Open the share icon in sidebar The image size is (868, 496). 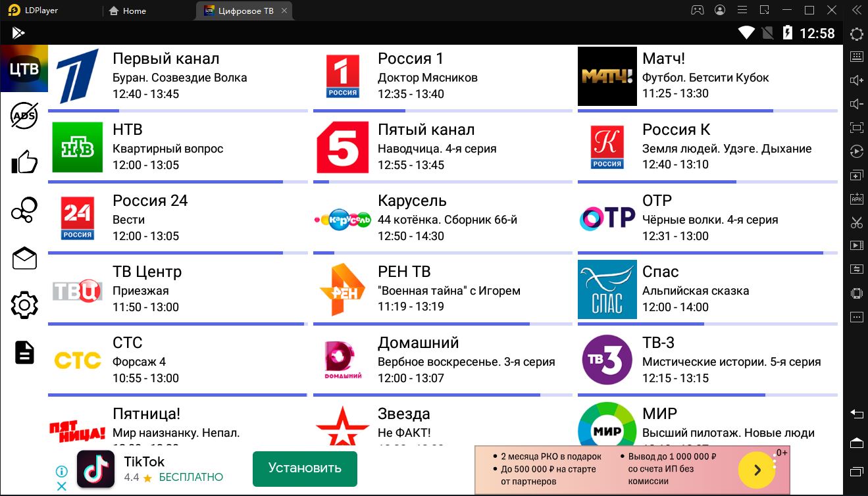(x=24, y=210)
